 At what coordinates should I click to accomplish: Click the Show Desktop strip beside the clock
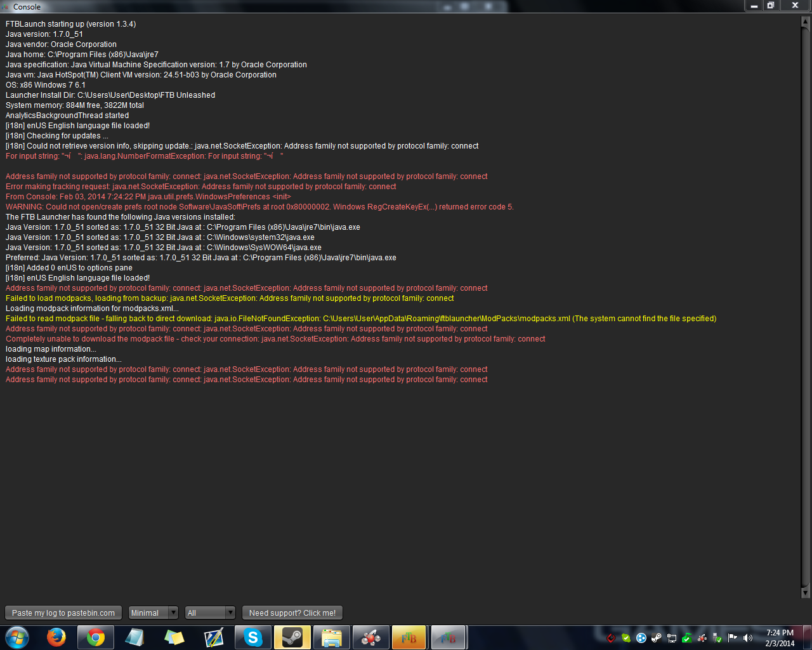[808, 638]
